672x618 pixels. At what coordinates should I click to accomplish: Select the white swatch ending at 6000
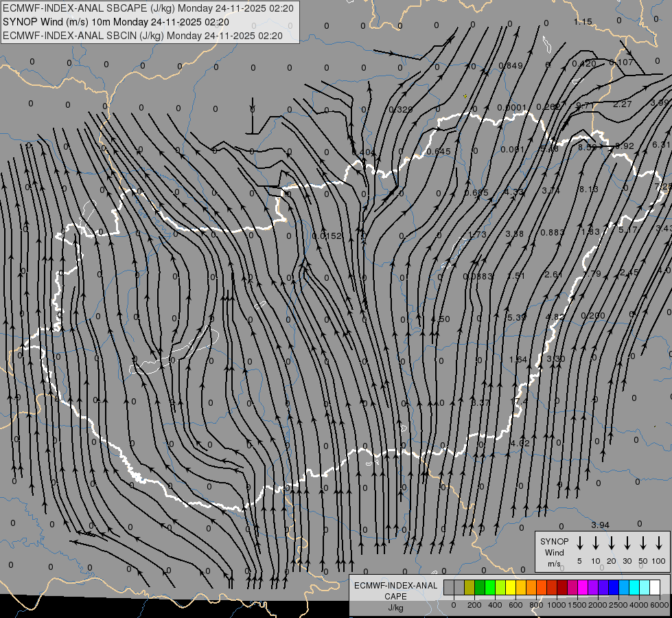(654, 587)
